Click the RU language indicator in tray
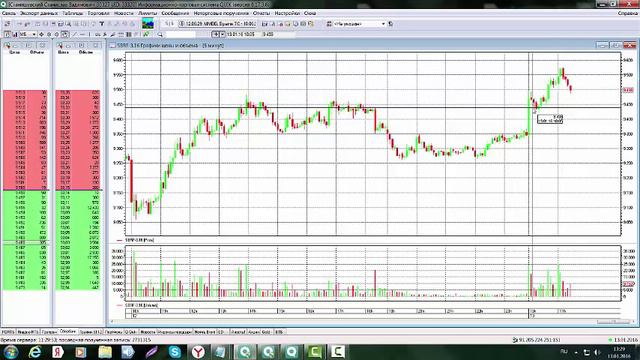 click(x=564, y=351)
